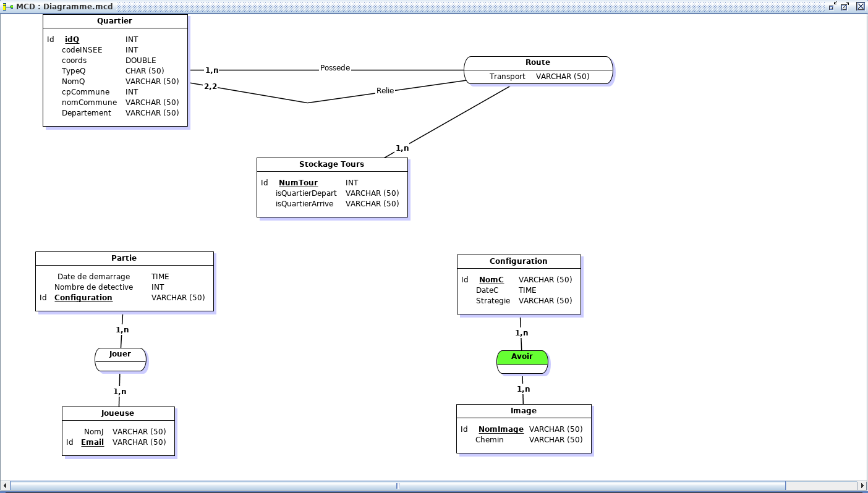Click the Strategie attribute in Configuration
Image resolution: width=868 pixels, height=493 pixels.
493,301
